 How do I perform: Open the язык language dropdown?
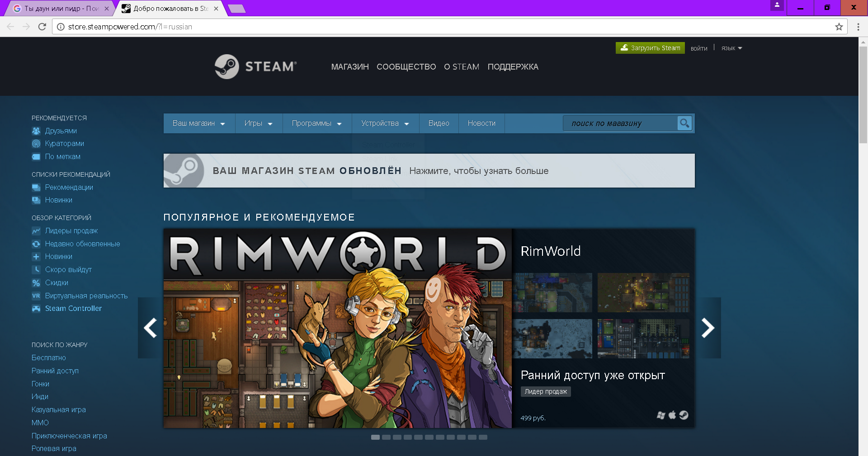point(731,48)
